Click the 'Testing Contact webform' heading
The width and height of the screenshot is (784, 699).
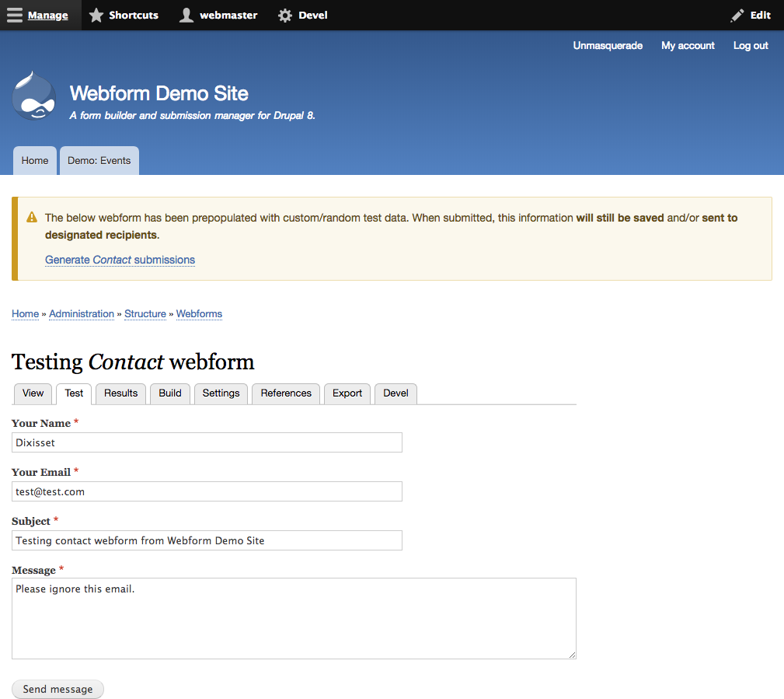[133, 362]
